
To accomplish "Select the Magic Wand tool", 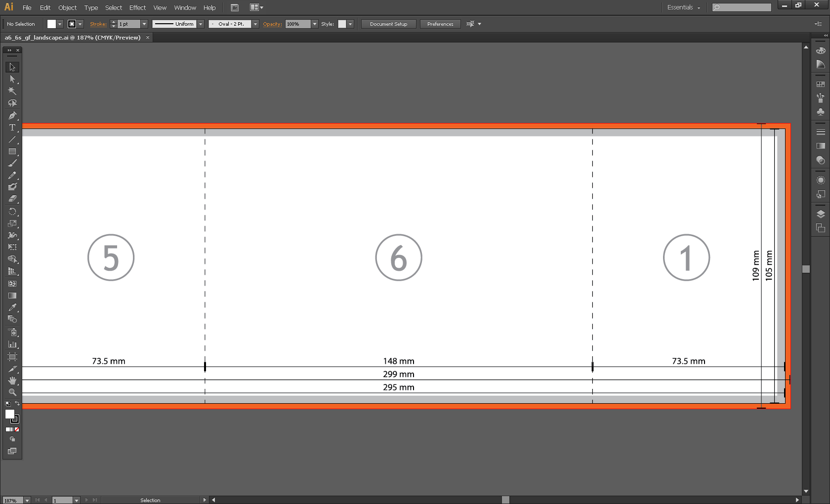I will click(x=12, y=91).
